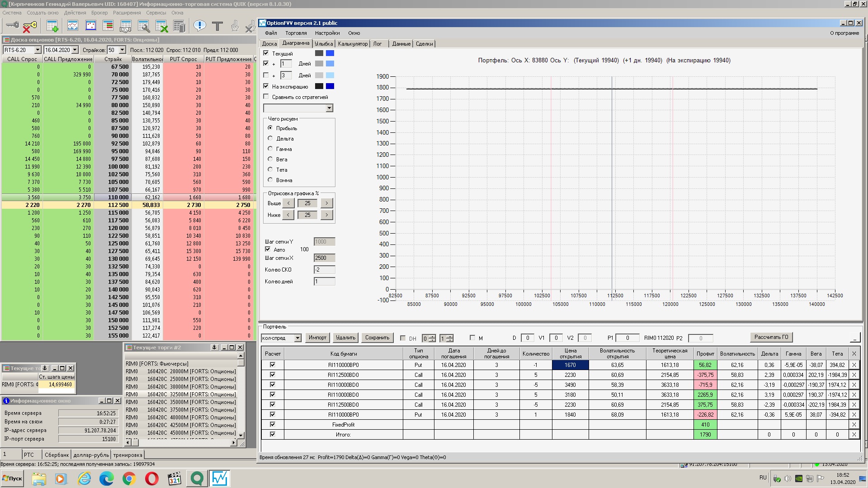Click the table settings wrench icon
Viewport: 868px width, 488px height.
click(144, 26)
